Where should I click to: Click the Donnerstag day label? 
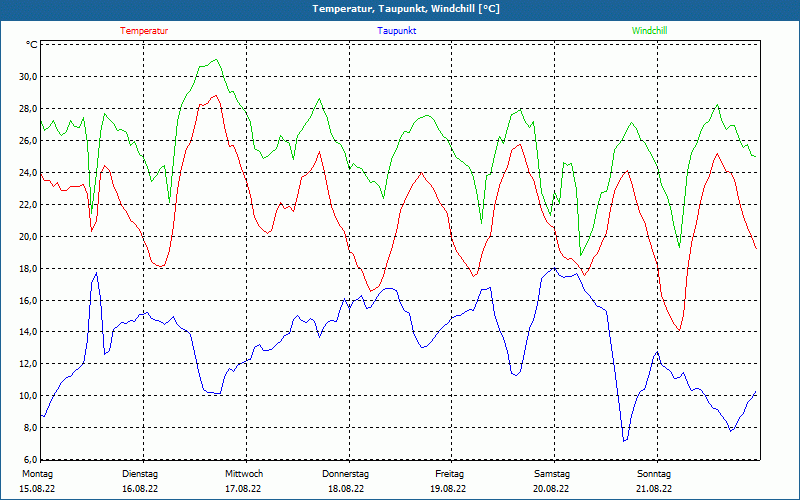point(345,474)
